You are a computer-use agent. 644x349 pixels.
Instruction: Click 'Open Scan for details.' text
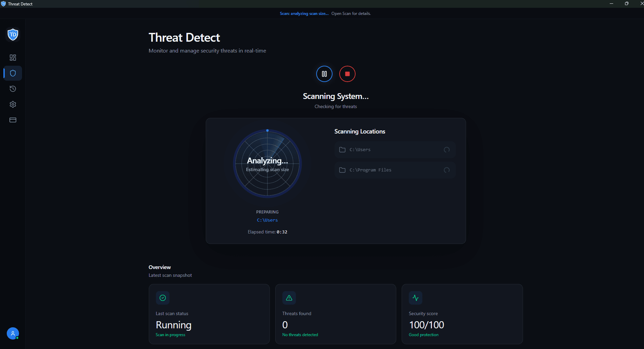click(x=351, y=14)
